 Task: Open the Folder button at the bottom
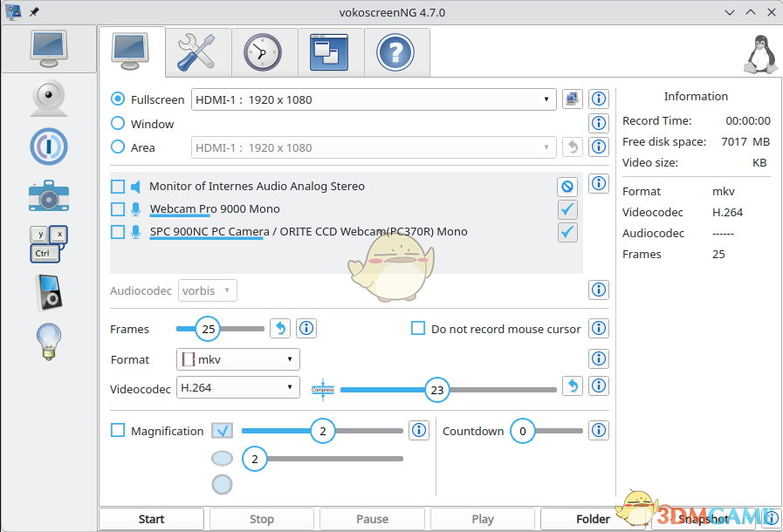(594, 518)
